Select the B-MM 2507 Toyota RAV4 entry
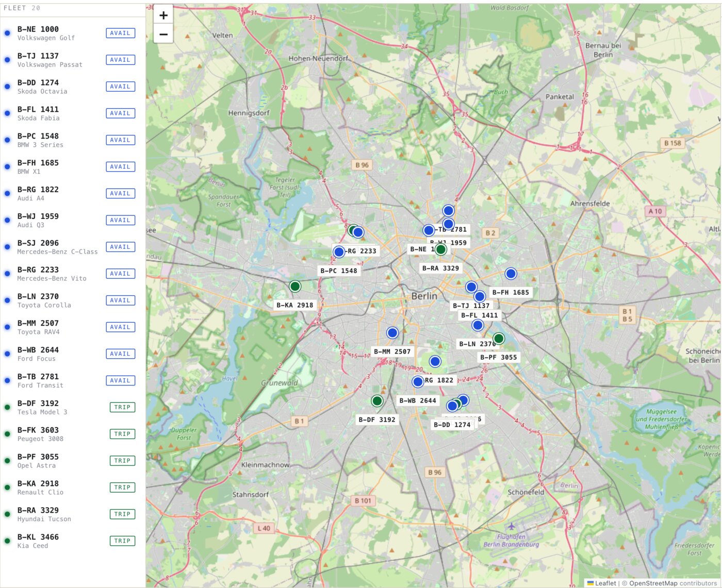722x588 pixels. [x=73, y=327]
